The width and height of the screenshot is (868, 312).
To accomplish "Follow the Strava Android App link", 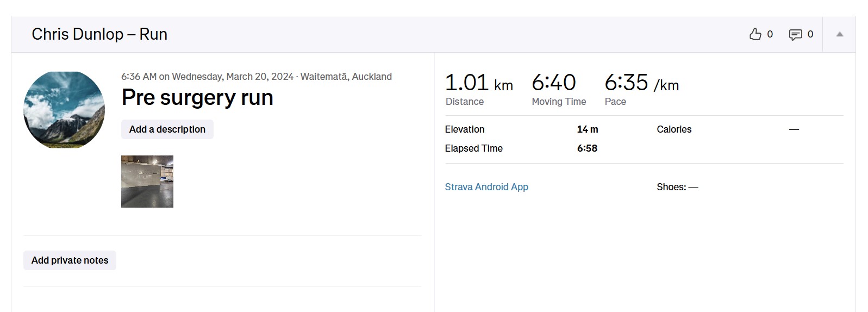I will click(486, 187).
